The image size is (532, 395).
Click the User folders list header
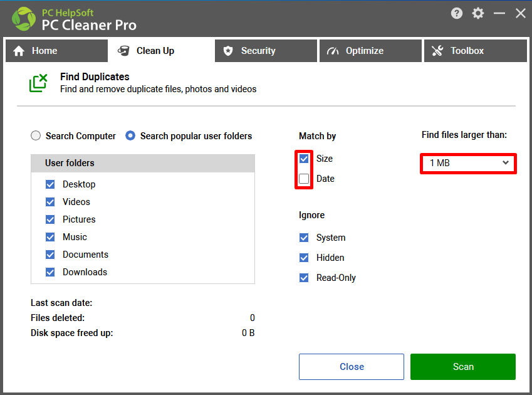coord(143,163)
